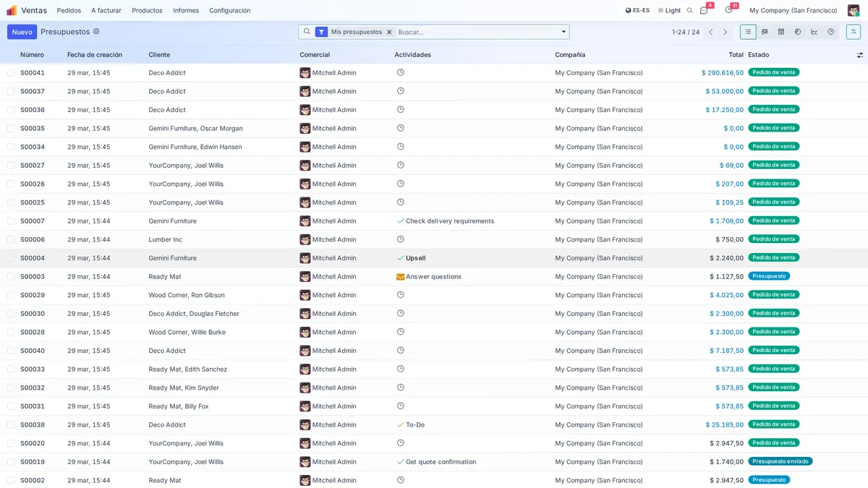Open the search filters dropdown arrow

[x=563, y=32]
